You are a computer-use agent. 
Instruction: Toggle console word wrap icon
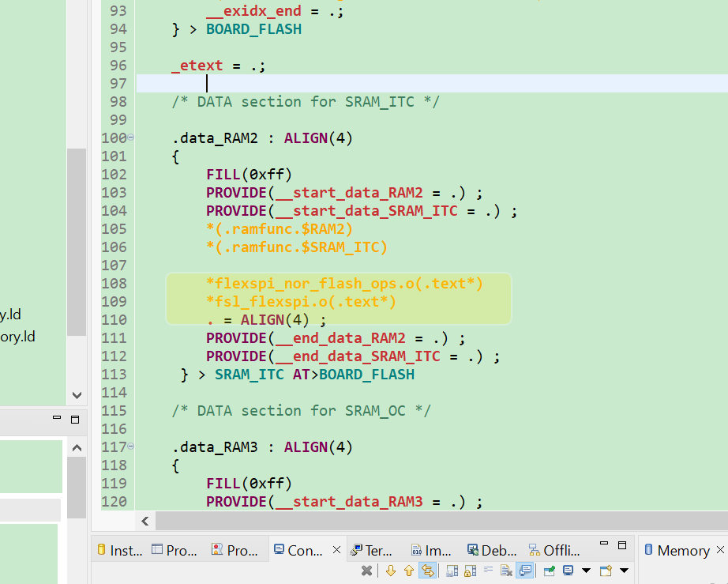(489, 570)
